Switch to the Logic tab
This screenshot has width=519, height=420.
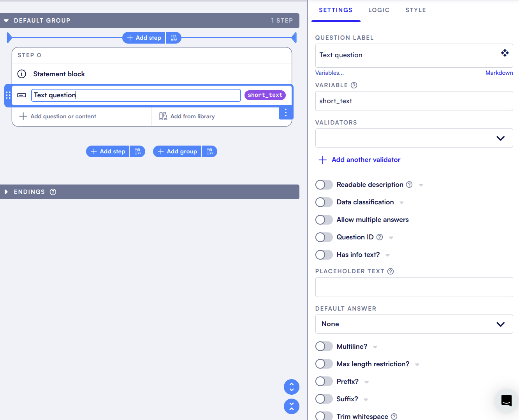coord(379,10)
